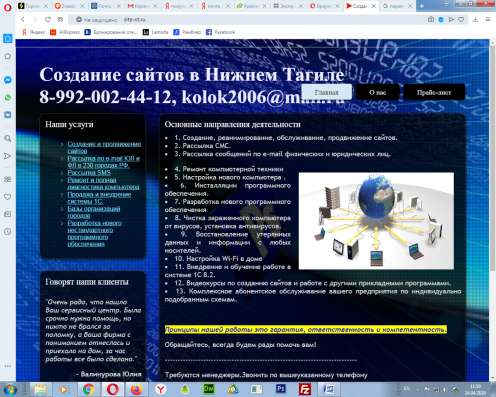The width and height of the screenshot is (496, 397).
Task: Open Easy Setup at the address bar's right end
Action: 487,20
